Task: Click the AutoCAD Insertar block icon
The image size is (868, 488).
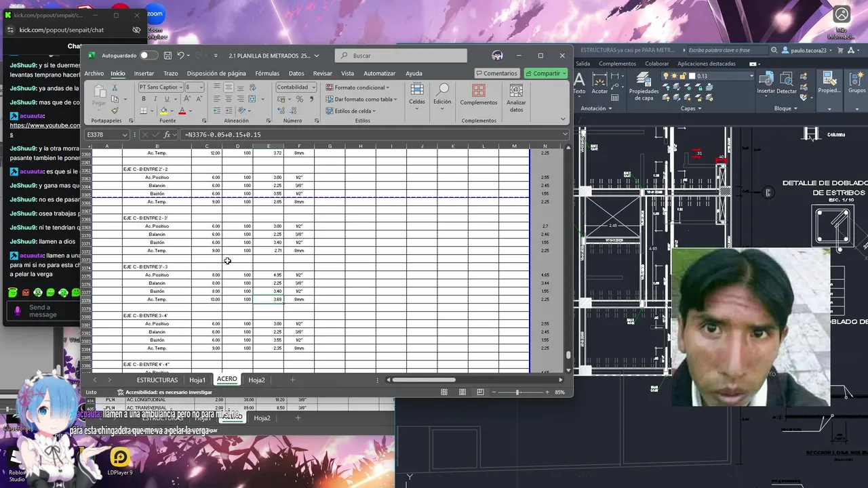Action: coord(766,83)
